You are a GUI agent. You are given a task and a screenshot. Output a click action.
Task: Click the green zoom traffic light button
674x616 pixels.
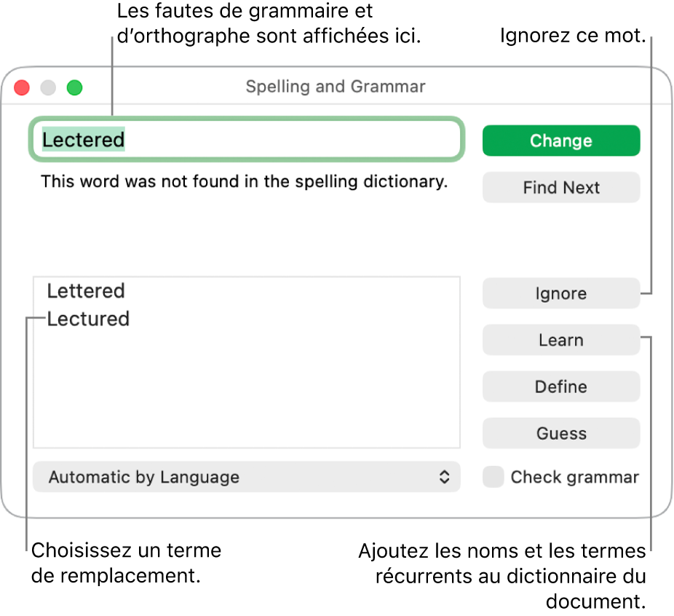point(74,87)
